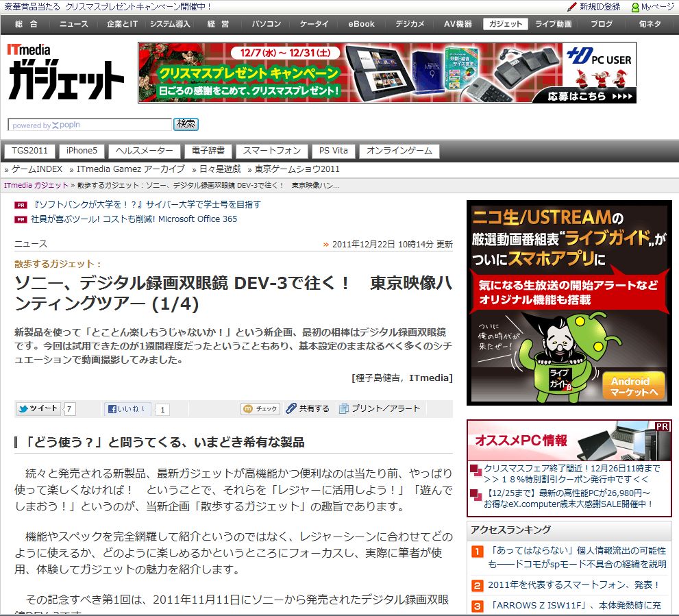Click プリント／アラート printer icon
Viewport: 679px width, 616px height.
pyautogui.click(x=380, y=408)
